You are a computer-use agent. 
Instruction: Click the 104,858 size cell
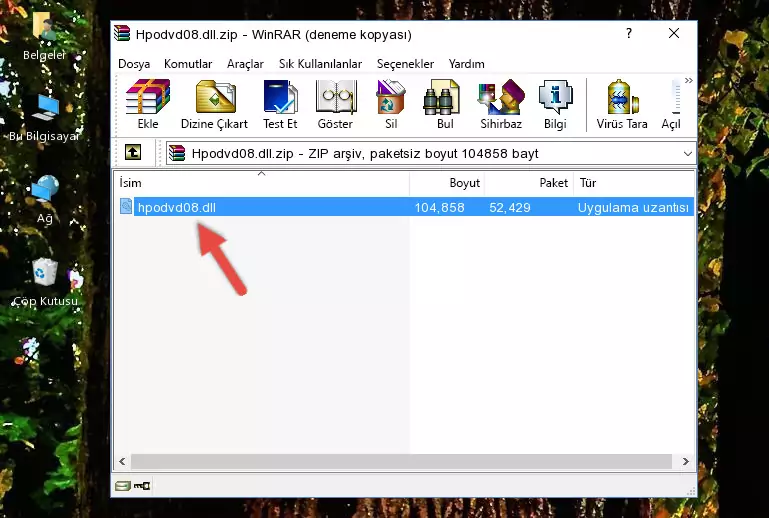coord(439,207)
